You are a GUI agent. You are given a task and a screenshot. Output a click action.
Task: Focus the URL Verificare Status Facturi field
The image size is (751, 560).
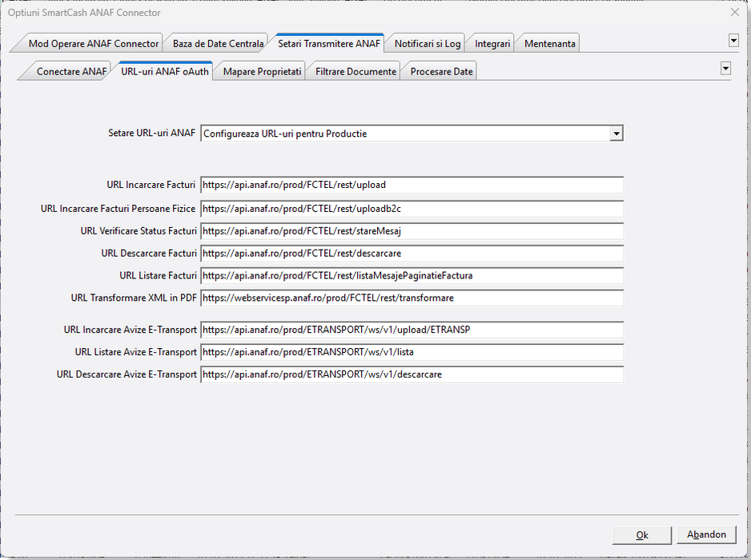pyautogui.click(x=412, y=231)
